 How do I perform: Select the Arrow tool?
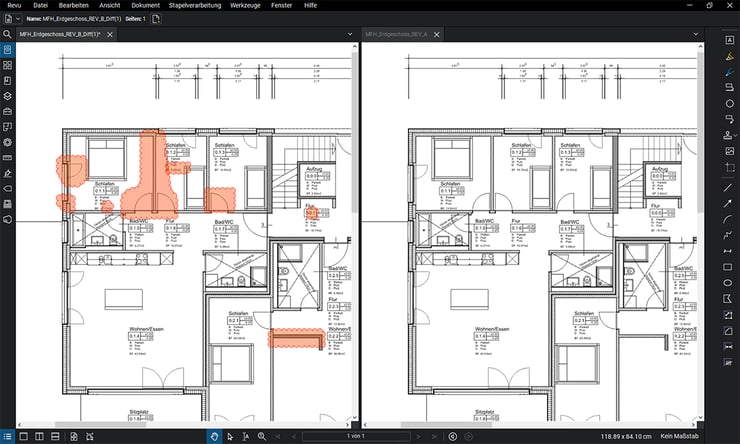click(x=728, y=203)
